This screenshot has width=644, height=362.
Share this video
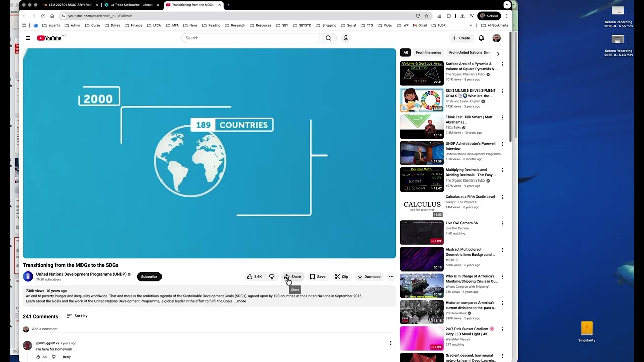(x=292, y=277)
